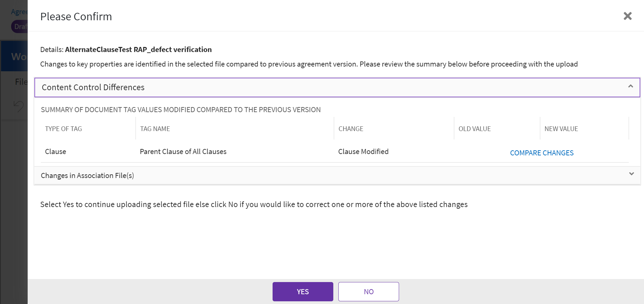
Task: Click the Changes in Association File(s) label
Action: 87,176
